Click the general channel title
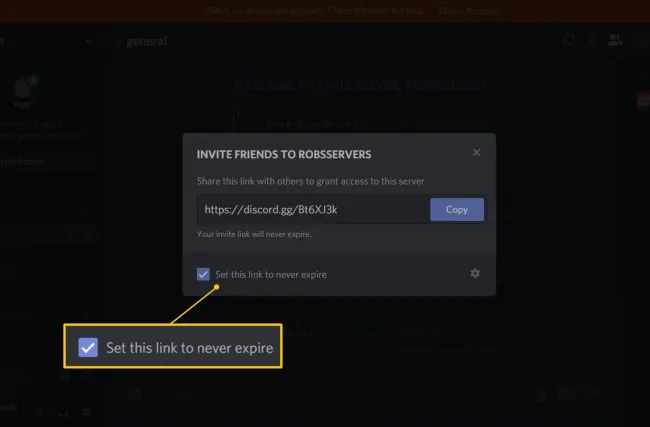 click(x=146, y=41)
